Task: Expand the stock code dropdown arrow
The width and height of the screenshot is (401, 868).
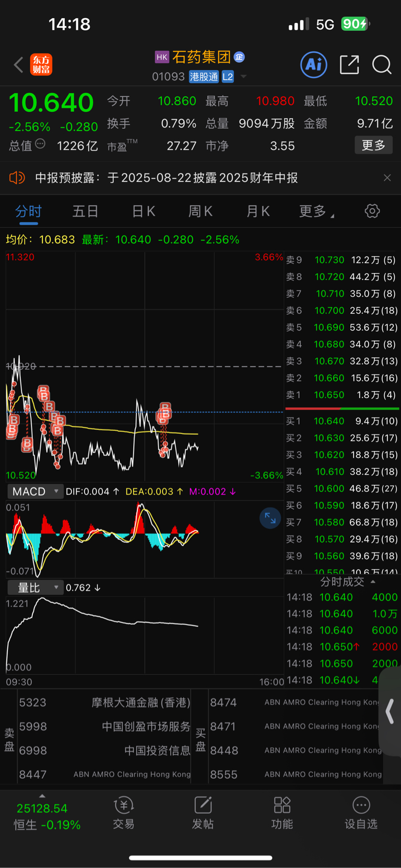Action: coord(243,77)
